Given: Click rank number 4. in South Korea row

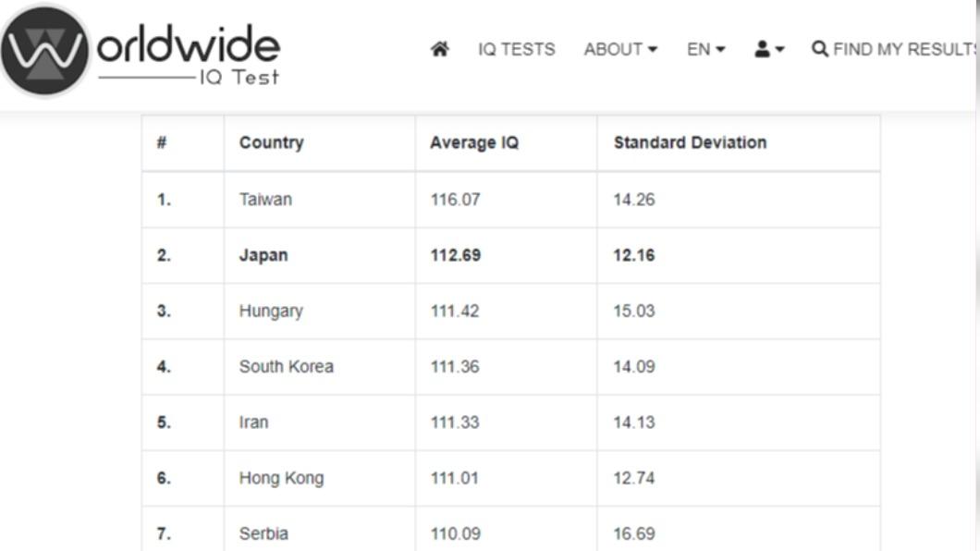Looking at the screenshot, I should [164, 367].
